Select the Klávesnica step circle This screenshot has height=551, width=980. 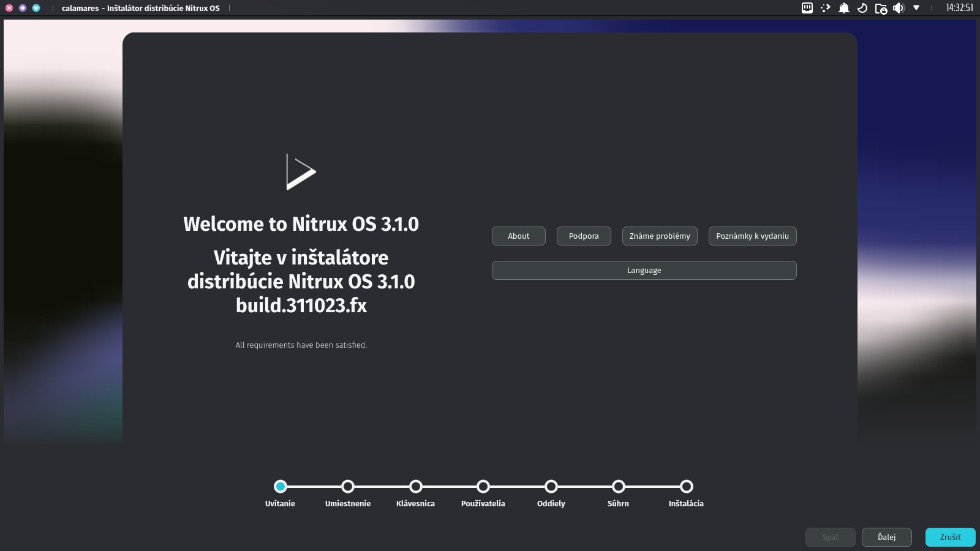click(416, 486)
